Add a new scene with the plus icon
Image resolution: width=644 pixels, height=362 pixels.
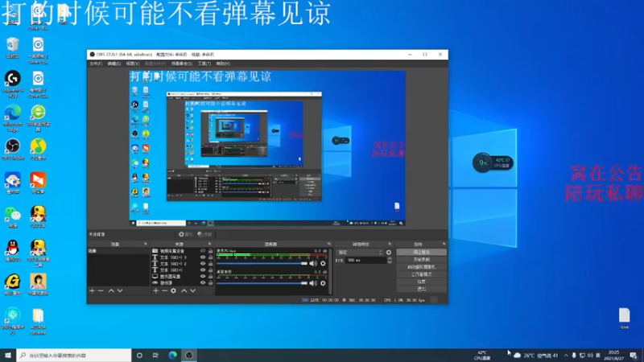coord(92,290)
